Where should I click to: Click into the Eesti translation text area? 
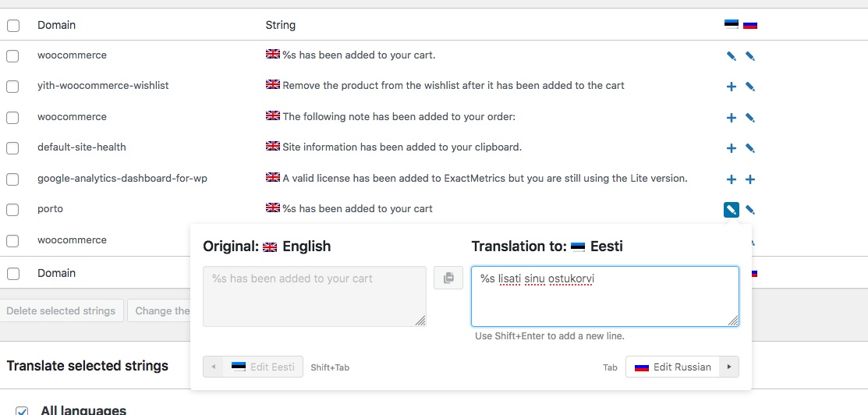(605, 296)
